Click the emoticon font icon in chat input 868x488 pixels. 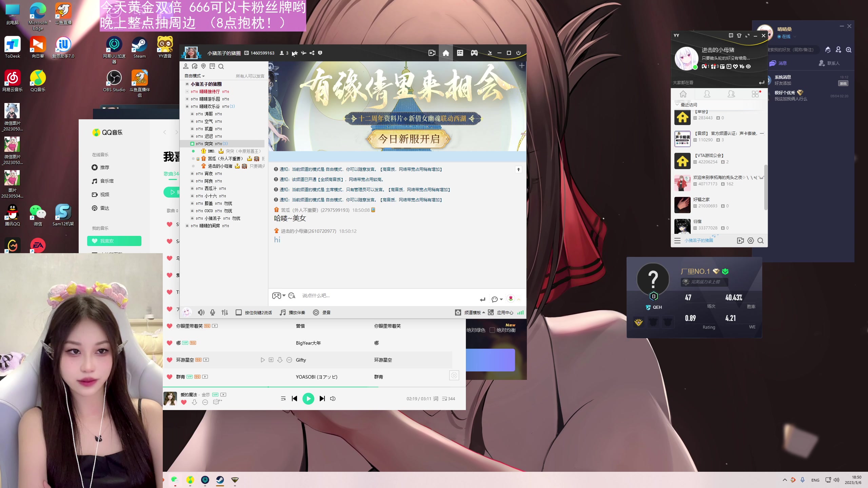pyautogui.click(x=292, y=296)
